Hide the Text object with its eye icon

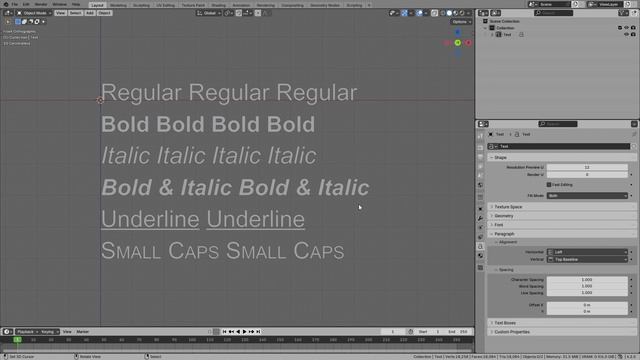click(627, 35)
